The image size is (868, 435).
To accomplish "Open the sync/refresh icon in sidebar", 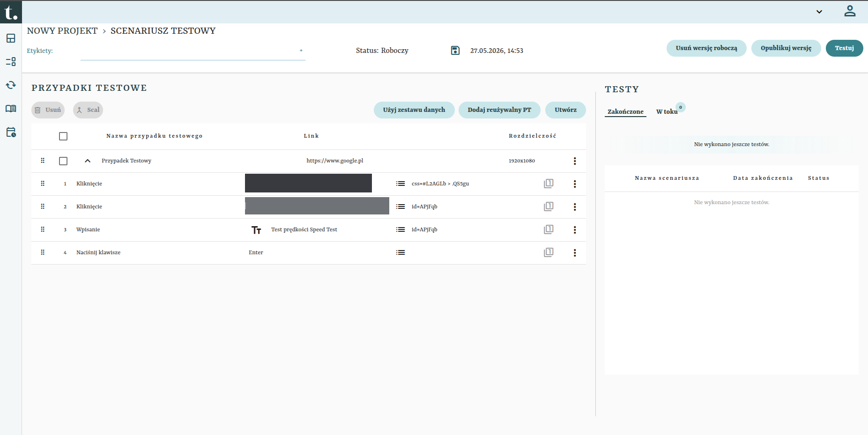I will (11, 85).
